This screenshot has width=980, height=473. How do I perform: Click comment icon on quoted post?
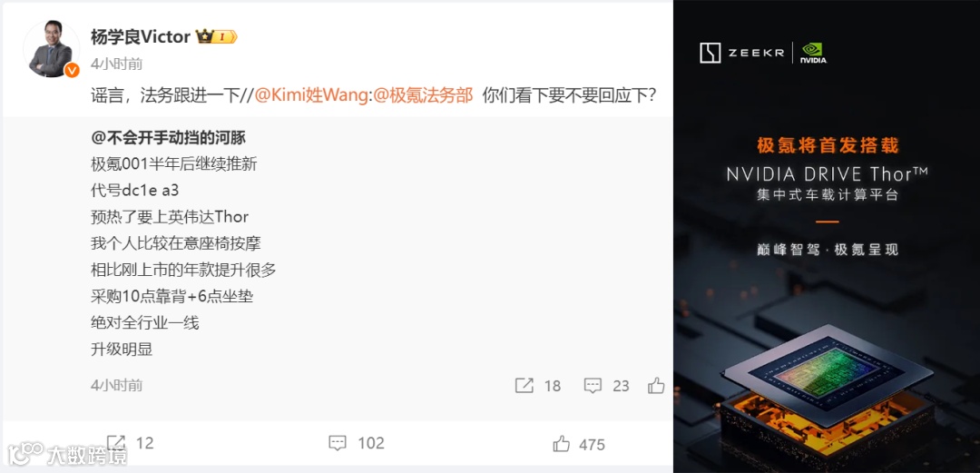593,386
